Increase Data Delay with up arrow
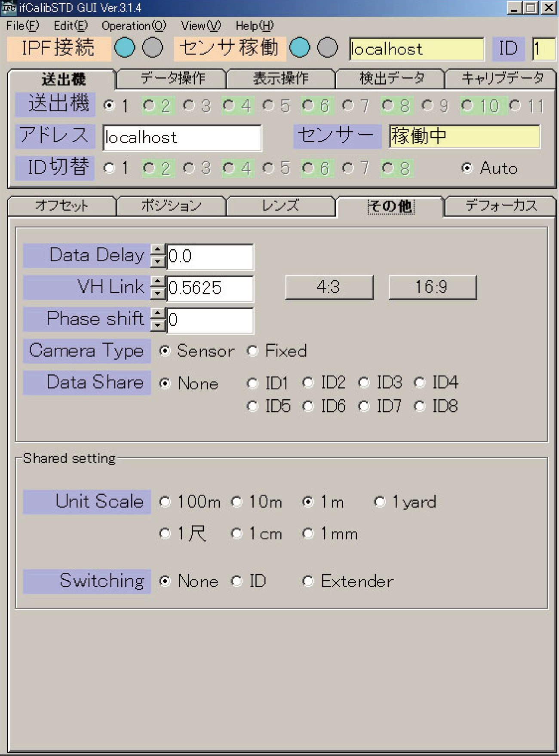The image size is (559, 756). [158, 250]
